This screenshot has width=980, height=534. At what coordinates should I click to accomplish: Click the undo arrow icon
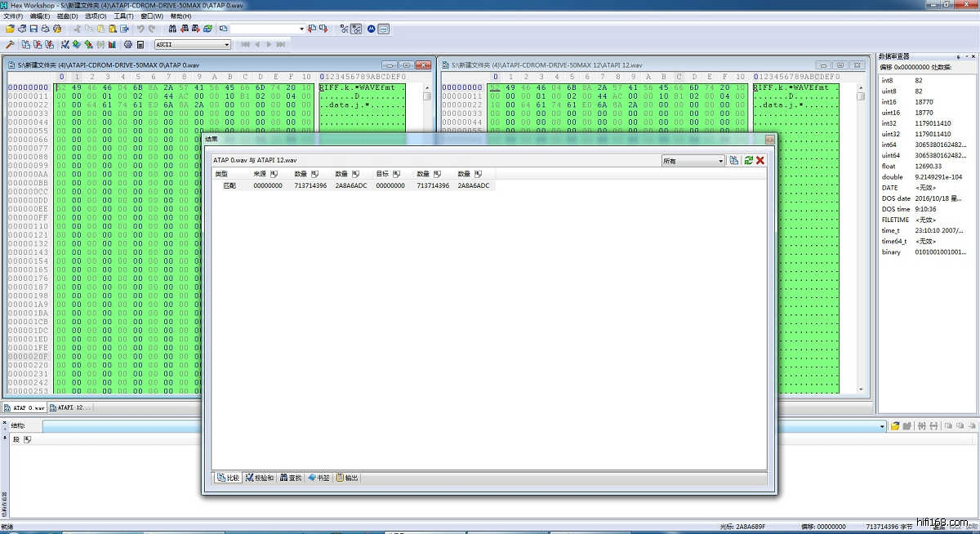[x=140, y=29]
